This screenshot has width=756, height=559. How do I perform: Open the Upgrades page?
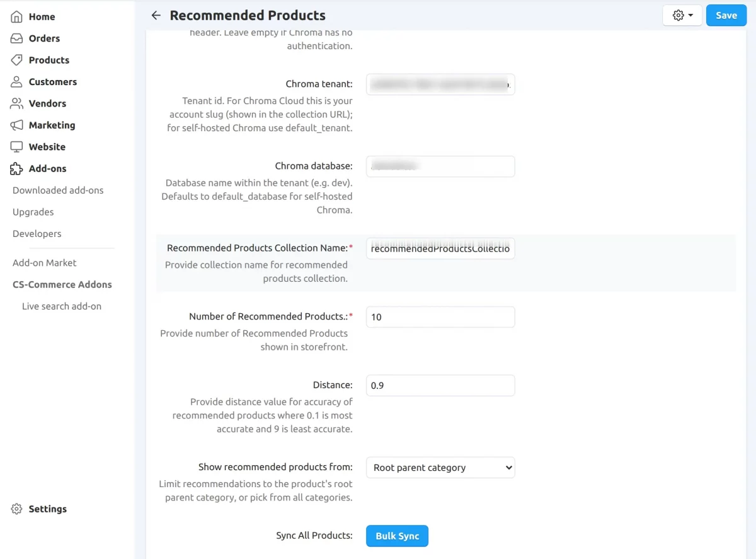pos(33,212)
